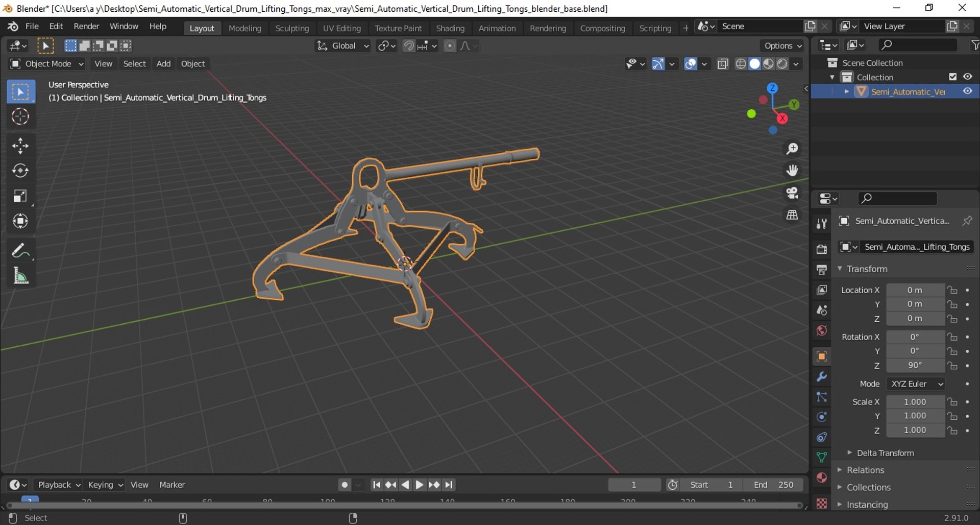980x525 pixels.
Task: Open the Material properties tab
Action: click(821, 478)
